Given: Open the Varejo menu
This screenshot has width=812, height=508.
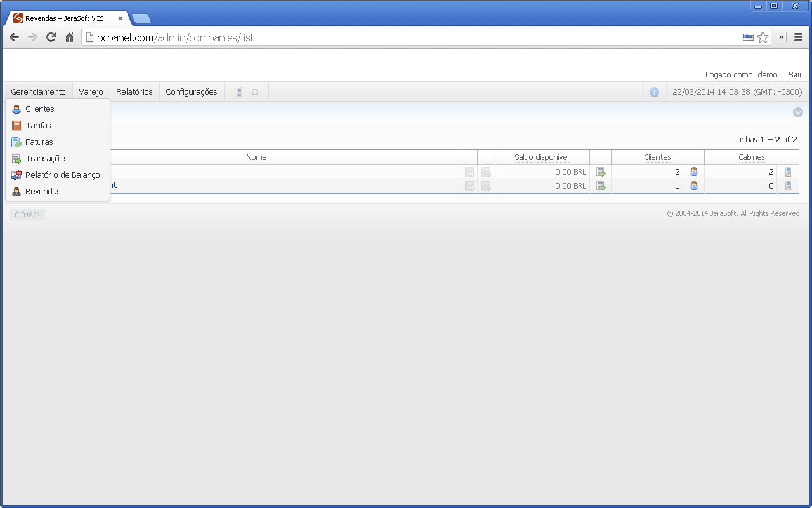Looking at the screenshot, I should click(x=91, y=92).
